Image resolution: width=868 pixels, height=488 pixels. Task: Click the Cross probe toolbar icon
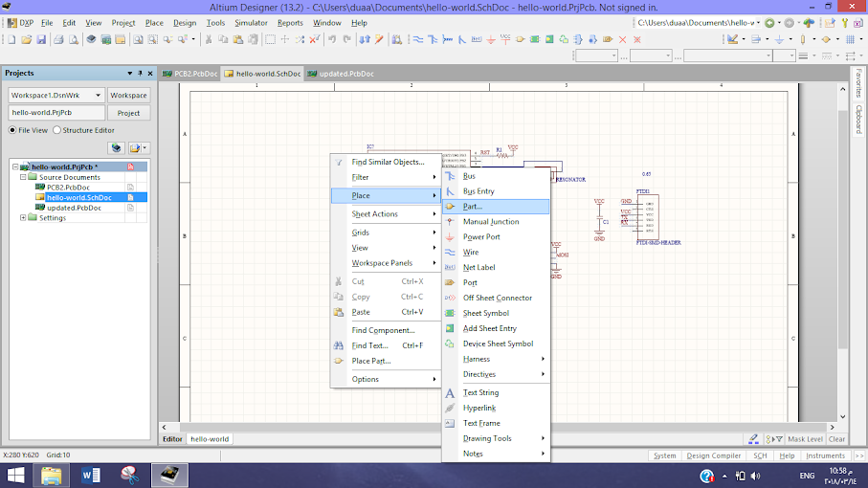[379, 39]
